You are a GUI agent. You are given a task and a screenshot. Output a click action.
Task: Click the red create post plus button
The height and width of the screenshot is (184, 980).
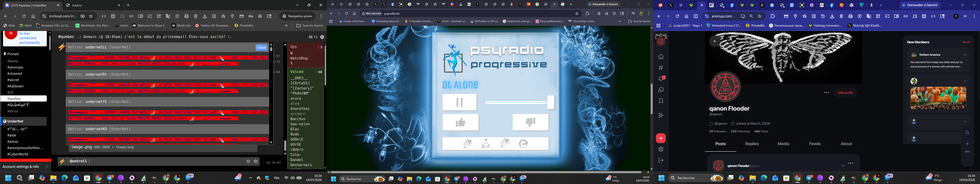point(661,138)
